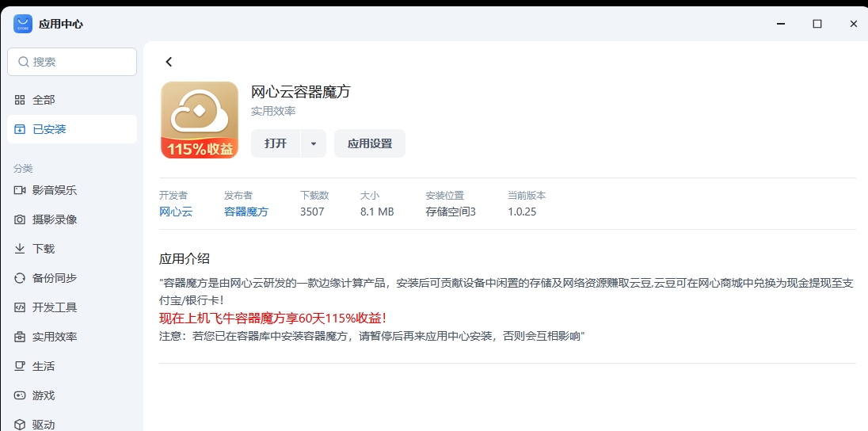Close the 应用中心 window
The image size is (868, 431).
click(853, 24)
